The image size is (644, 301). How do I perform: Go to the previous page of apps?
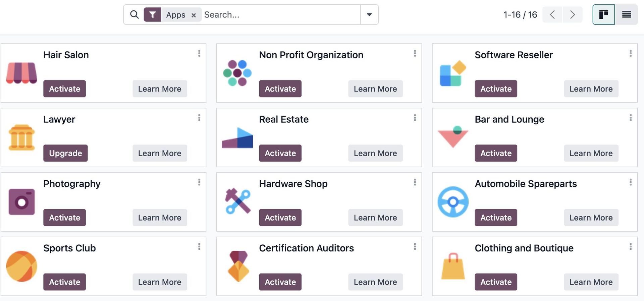tap(552, 14)
